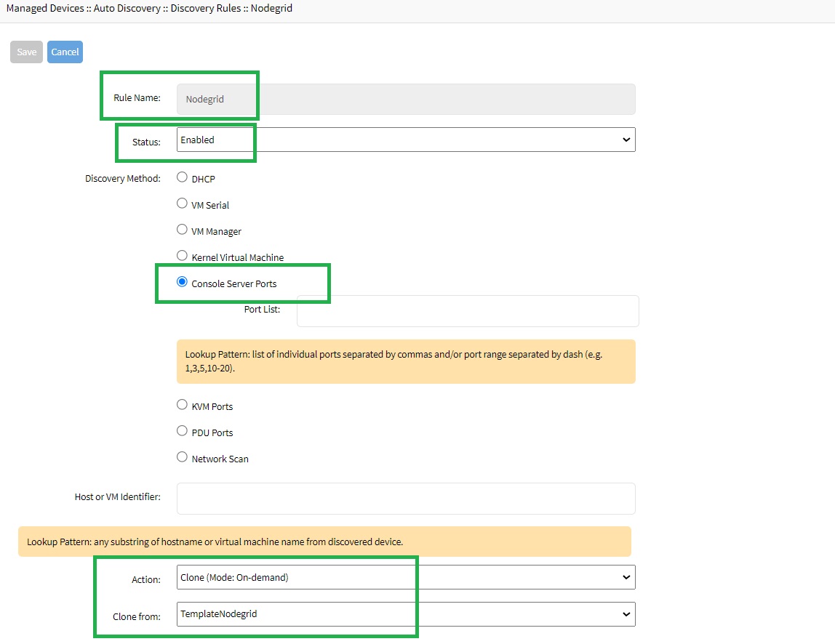The width and height of the screenshot is (835, 644).
Task: Click the Status label
Action: pyautogui.click(x=146, y=142)
